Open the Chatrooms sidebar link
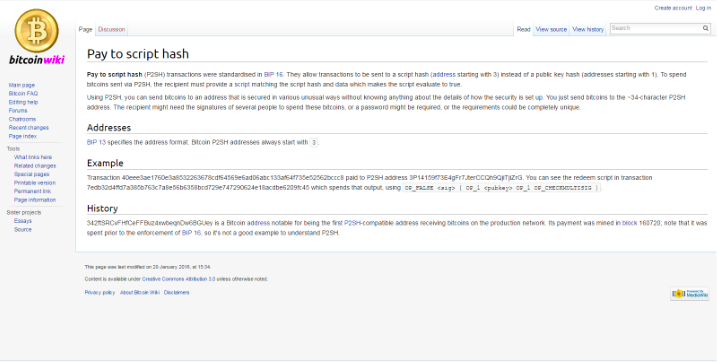718x362 pixels. click(x=22, y=119)
